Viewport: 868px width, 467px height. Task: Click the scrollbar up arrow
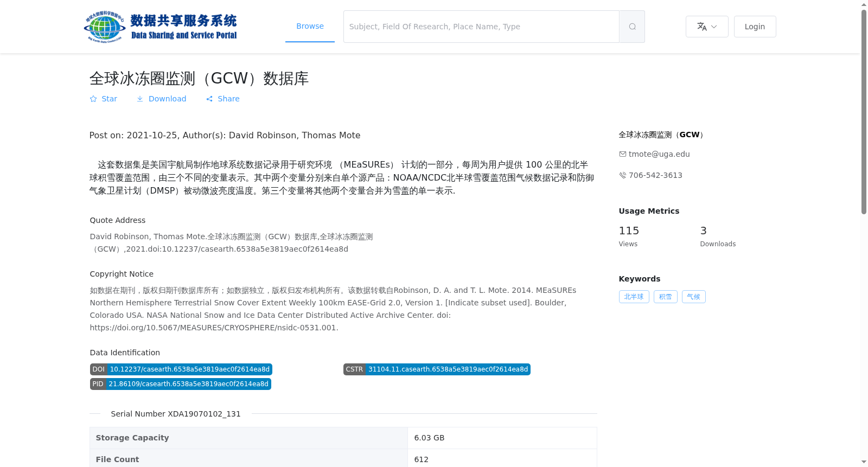pos(864,4)
